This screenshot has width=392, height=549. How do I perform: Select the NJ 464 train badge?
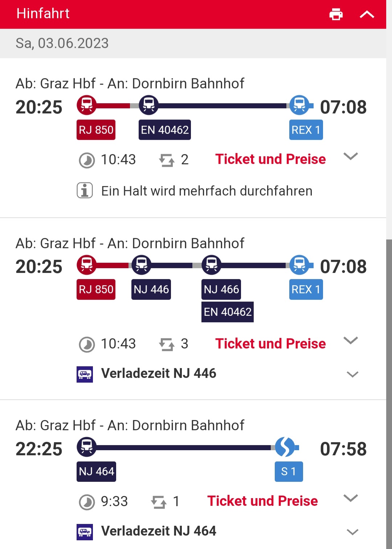96,471
